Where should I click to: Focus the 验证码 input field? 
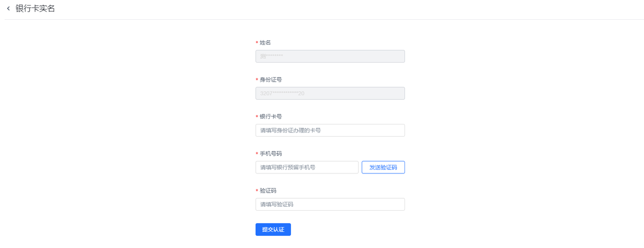point(330,204)
